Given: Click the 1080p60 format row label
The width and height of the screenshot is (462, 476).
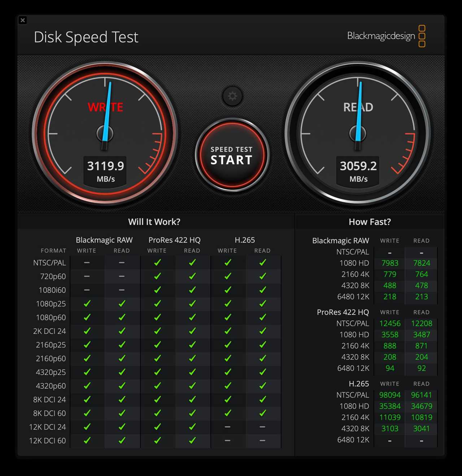Looking at the screenshot, I should pyautogui.click(x=51, y=318).
